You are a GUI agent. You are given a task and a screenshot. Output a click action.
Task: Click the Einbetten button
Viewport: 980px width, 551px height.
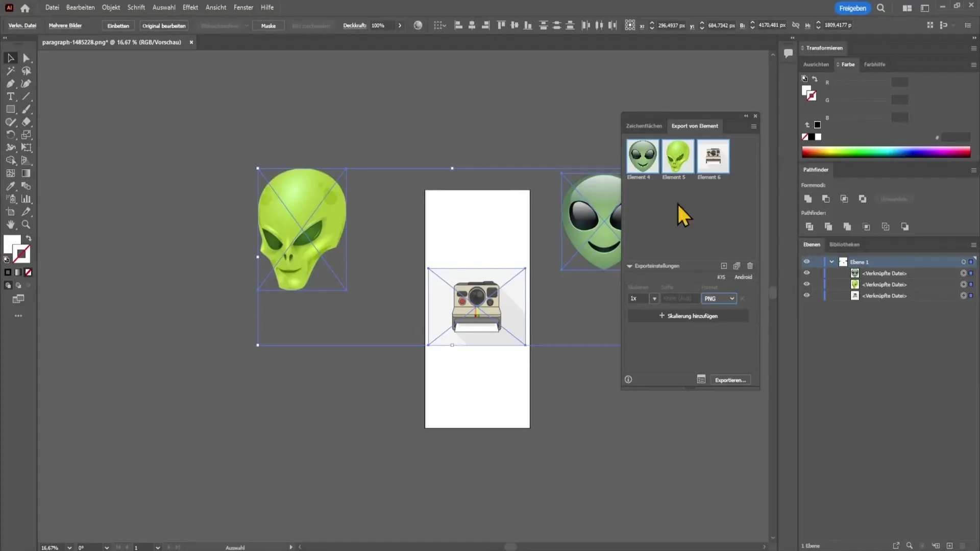click(118, 26)
